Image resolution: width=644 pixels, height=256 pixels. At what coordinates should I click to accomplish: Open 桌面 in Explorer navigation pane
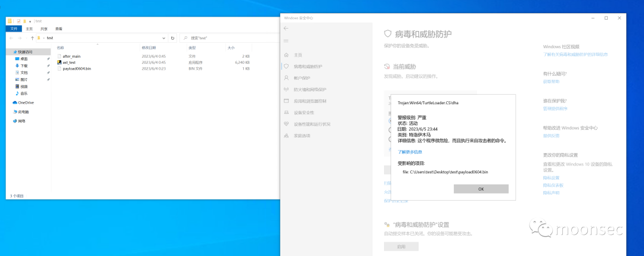click(24, 59)
